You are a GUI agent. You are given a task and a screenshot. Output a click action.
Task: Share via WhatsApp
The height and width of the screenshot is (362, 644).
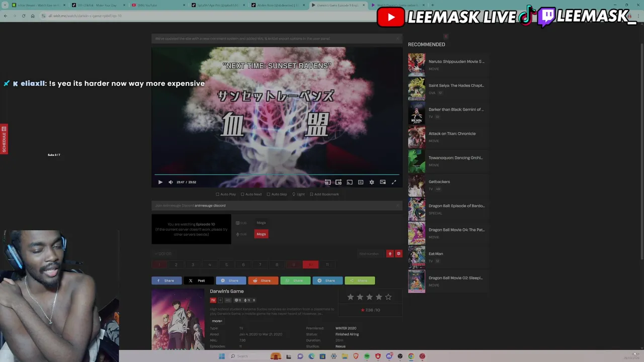pos(295,281)
